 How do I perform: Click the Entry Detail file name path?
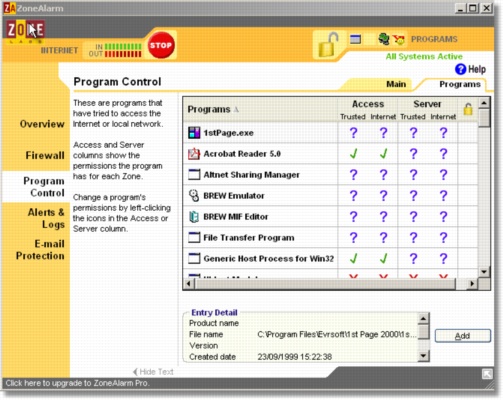tap(337, 335)
